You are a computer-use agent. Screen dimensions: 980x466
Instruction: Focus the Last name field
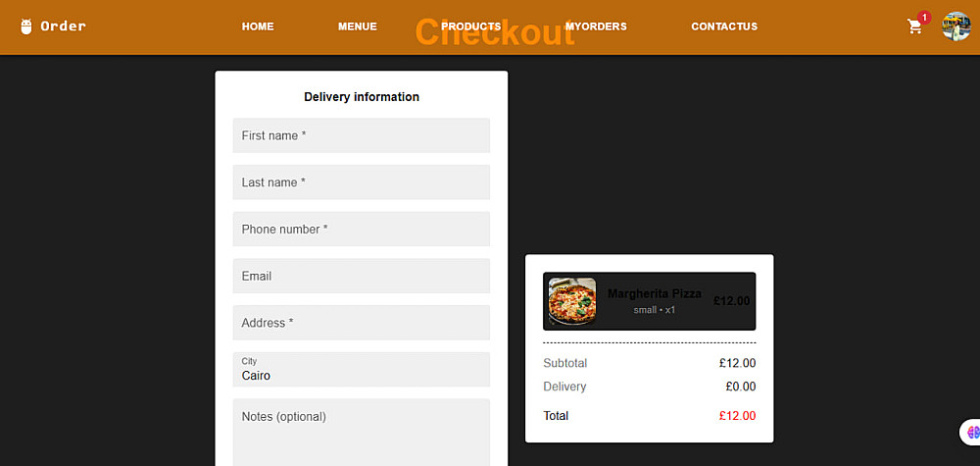coord(362,182)
